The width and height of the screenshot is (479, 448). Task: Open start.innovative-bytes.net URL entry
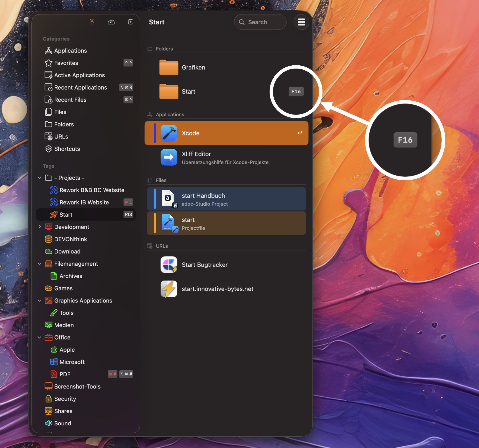pos(217,289)
